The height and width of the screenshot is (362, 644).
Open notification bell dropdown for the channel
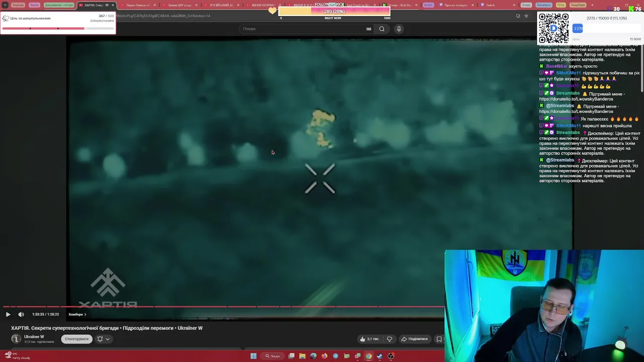pyautogui.click(x=103, y=339)
